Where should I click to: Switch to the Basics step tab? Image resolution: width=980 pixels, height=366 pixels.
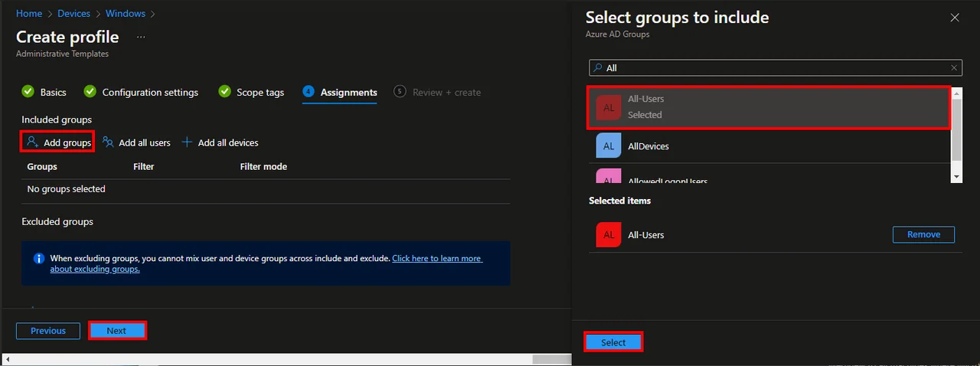pos(53,92)
